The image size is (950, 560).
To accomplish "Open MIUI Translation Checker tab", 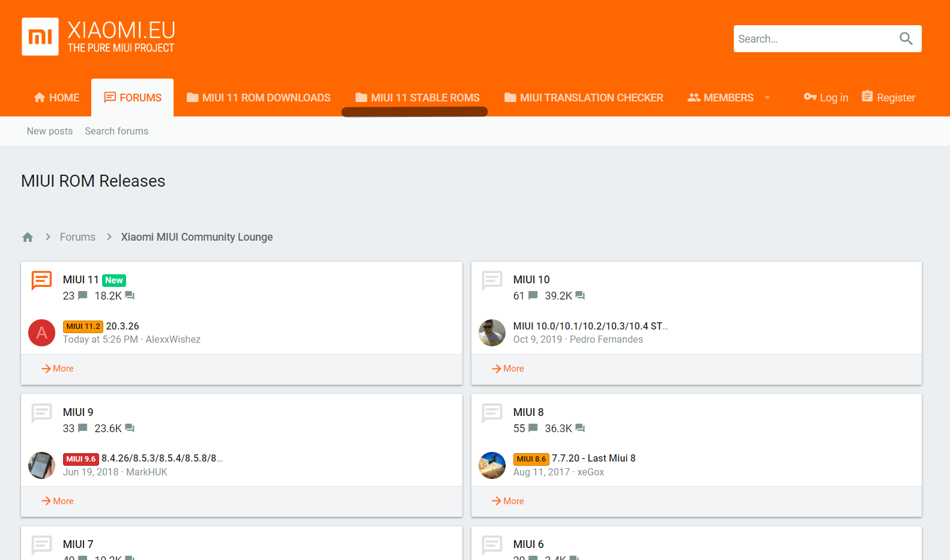I will tap(584, 98).
